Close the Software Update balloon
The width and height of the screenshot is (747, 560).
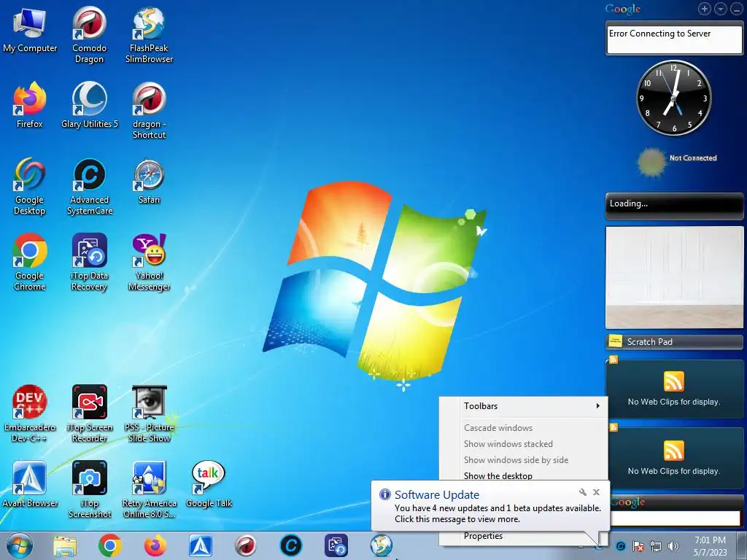point(597,492)
